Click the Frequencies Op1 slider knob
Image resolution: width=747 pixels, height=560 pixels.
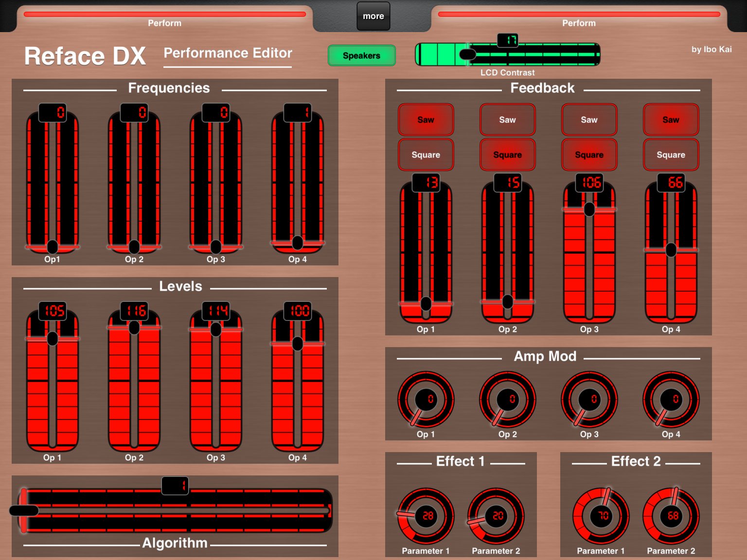(x=53, y=246)
